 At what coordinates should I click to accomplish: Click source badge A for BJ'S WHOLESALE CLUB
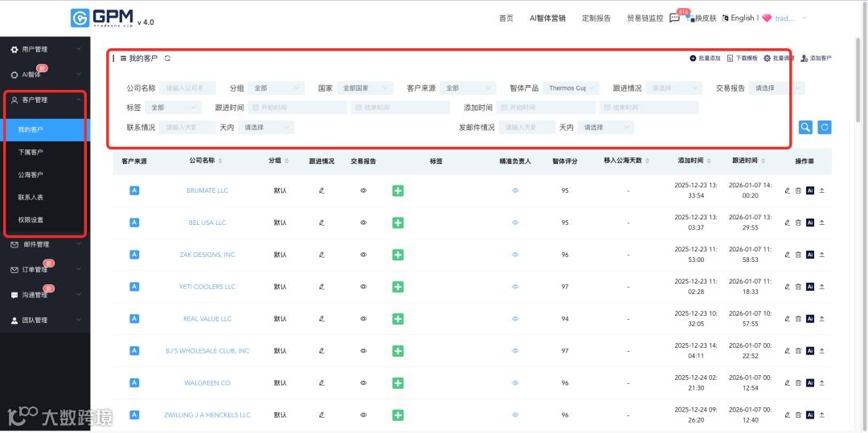pos(134,351)
